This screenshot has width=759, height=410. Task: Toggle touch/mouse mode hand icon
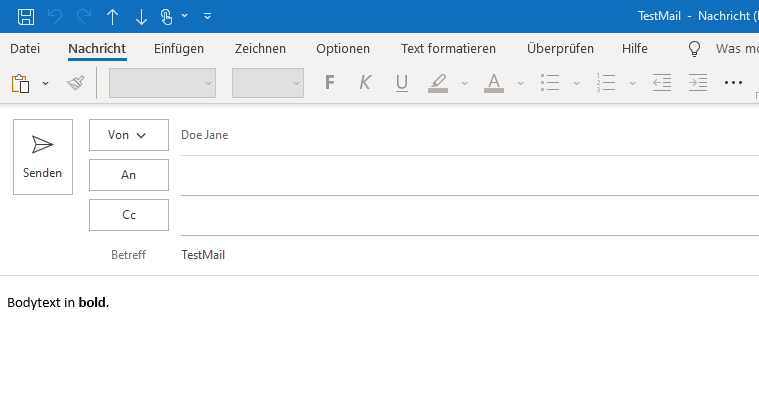[167, 16]
